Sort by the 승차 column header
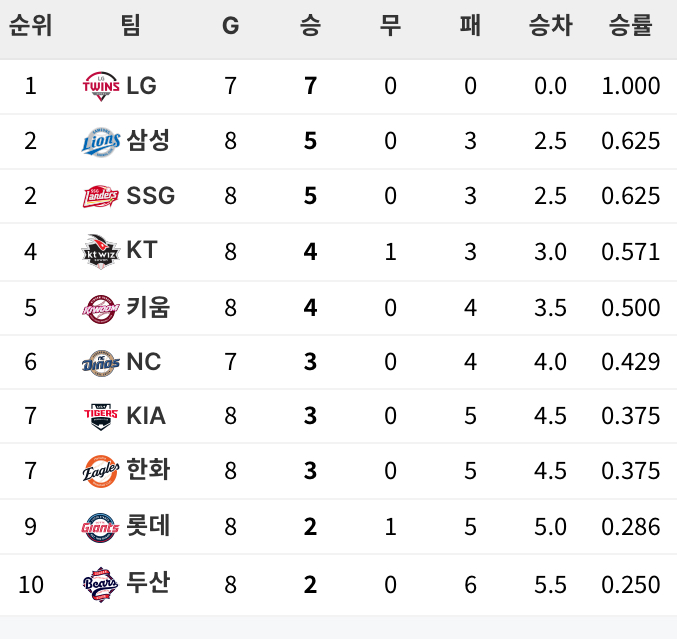The image size is (677, 639). click(550, 25)
